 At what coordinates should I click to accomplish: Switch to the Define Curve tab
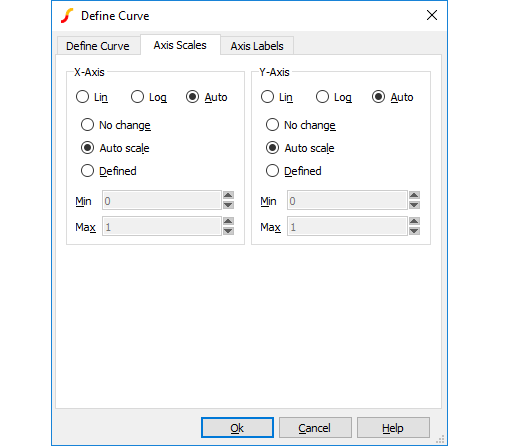[98, 46]
